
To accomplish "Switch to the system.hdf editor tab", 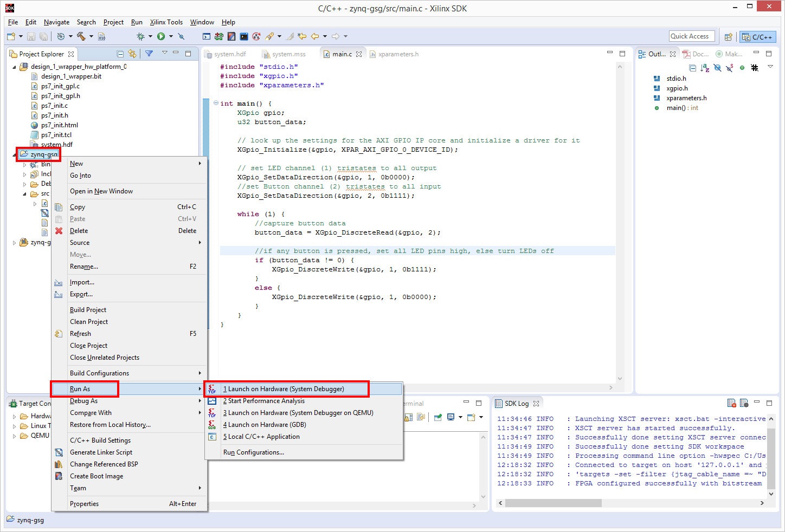I will point(226,54).
